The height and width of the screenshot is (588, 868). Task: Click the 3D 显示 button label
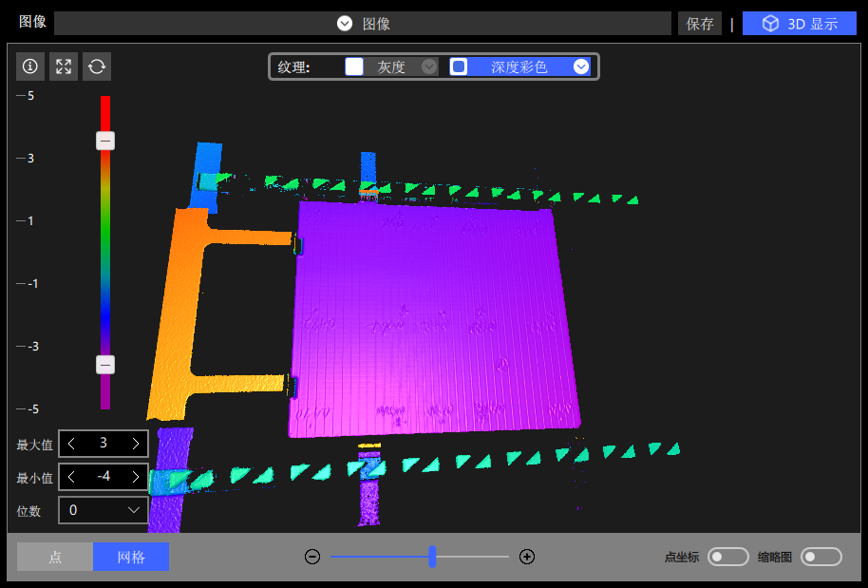click(x=812, y=24)
